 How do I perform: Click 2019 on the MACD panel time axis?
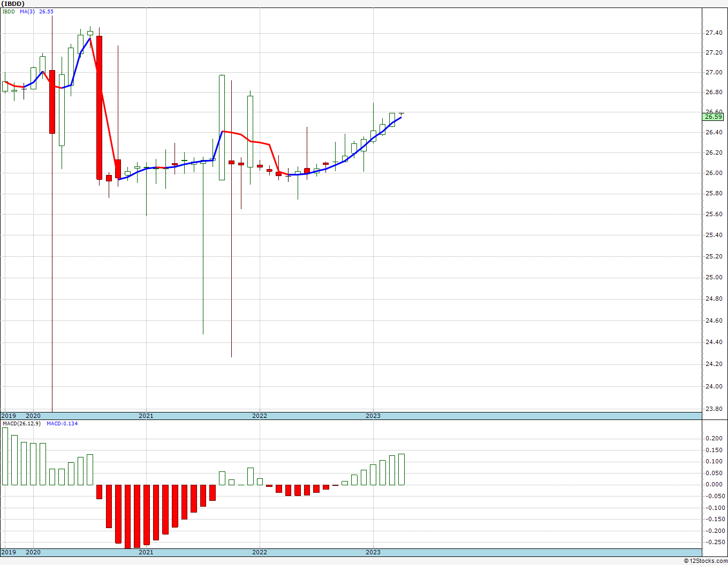(9, 552)
